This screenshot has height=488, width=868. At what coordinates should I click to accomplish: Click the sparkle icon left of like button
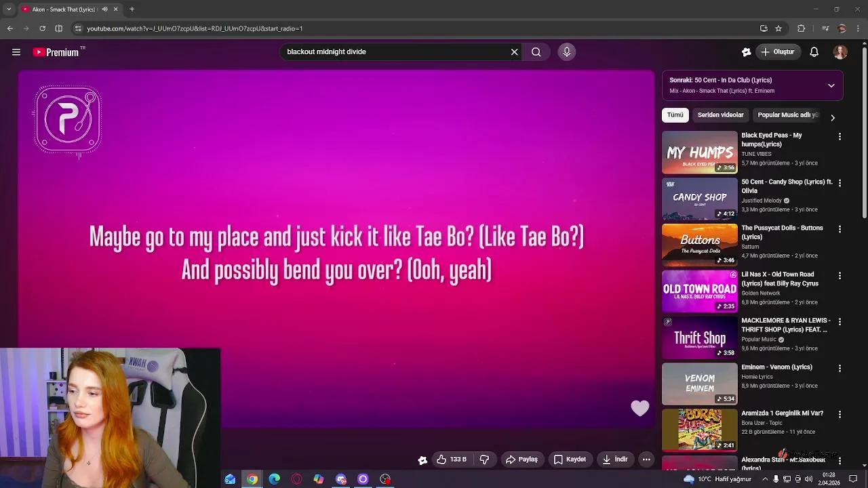tap(422, 460)
